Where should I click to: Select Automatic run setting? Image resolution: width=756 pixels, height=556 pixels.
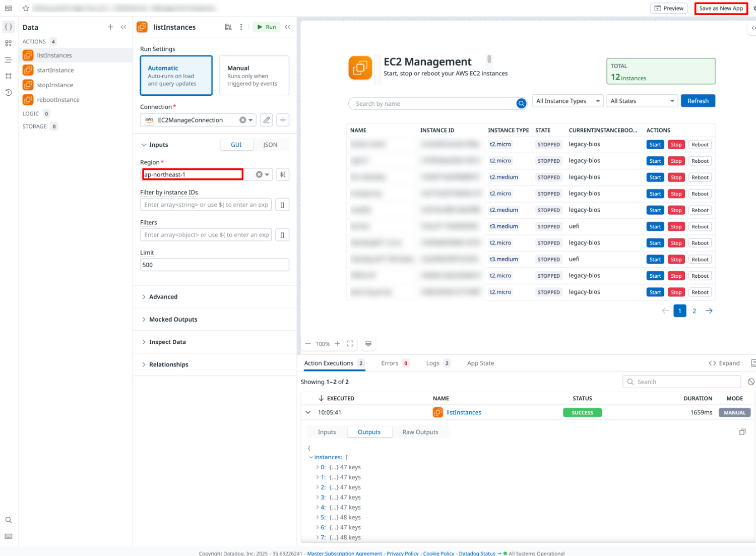pos(176,75)
